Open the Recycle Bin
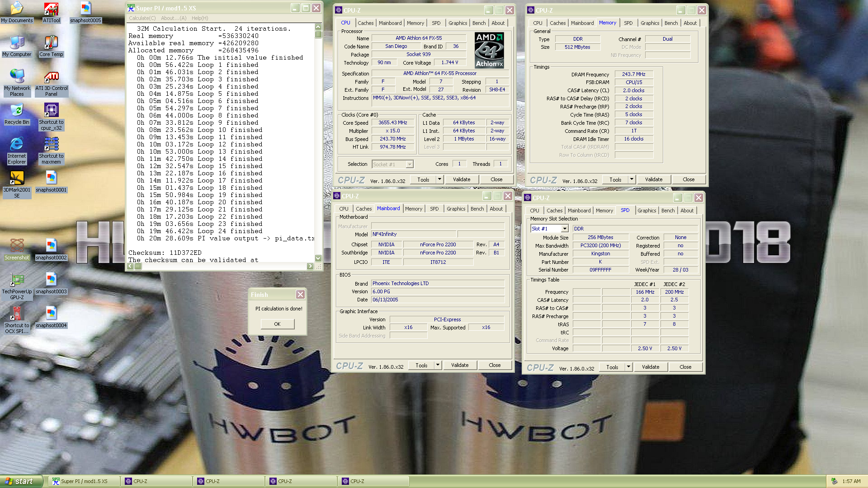 point(17,114)
